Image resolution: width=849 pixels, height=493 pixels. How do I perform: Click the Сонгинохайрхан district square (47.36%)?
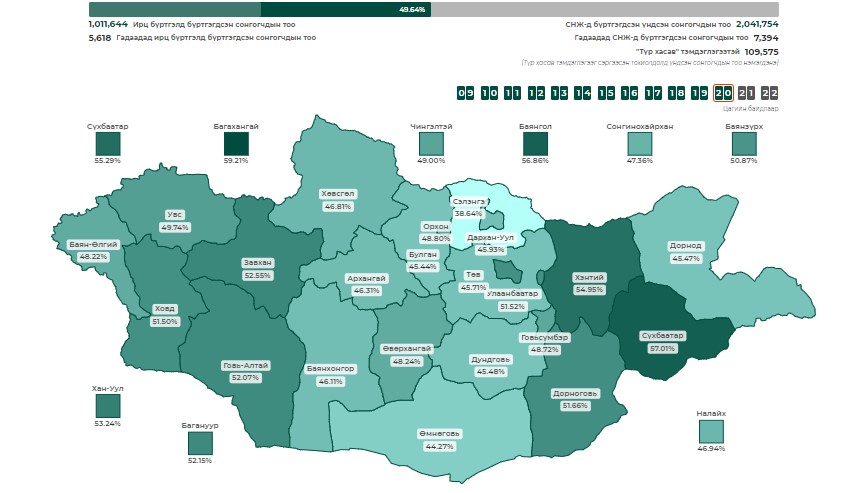click(x=639, y=144)
